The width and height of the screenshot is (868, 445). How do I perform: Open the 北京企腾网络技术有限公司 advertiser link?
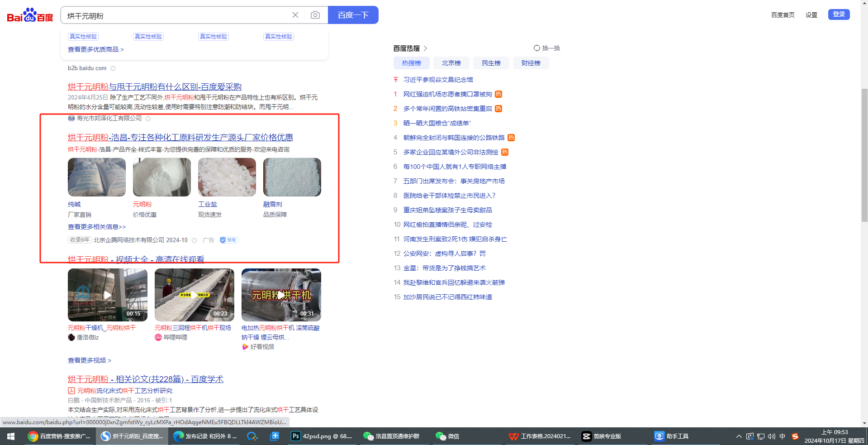click(129, 240)
